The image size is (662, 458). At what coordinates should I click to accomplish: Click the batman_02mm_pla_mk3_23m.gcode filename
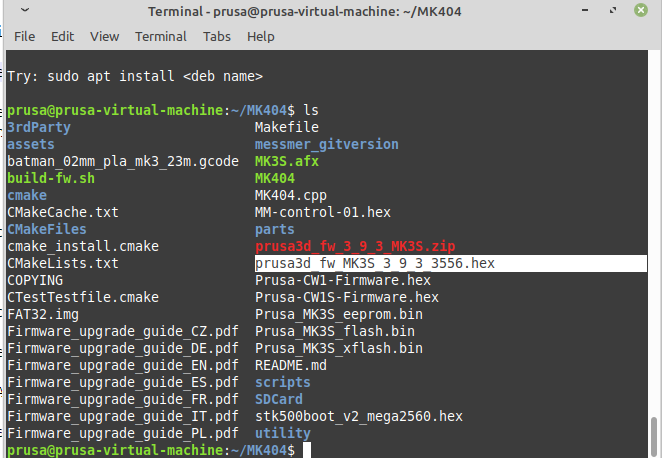tap(123, 161)
